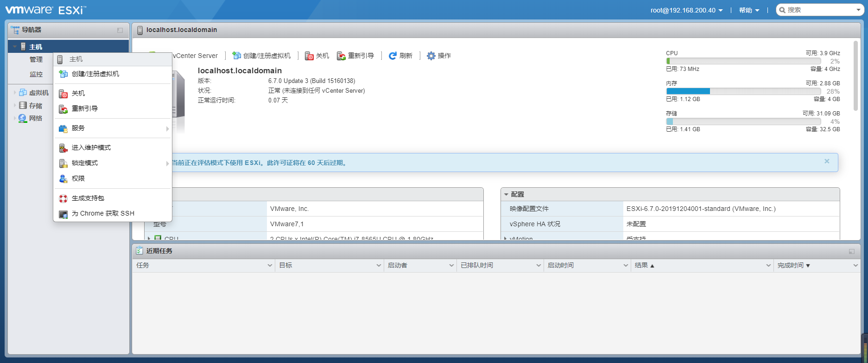Click the toolbar 关机 power icon
868x363 pixels.
click(x=309, y=56)
